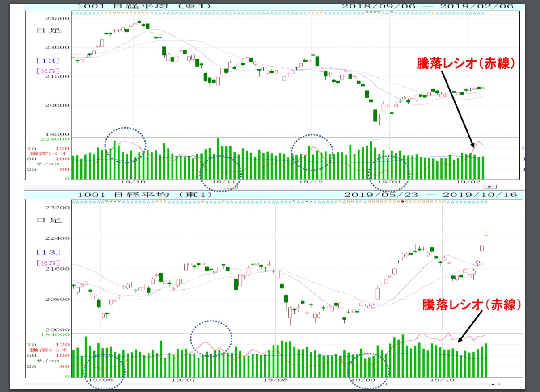Click the "23000" price axis value
Viewport: 540px width, 392px height.
[x=58, y=47]
